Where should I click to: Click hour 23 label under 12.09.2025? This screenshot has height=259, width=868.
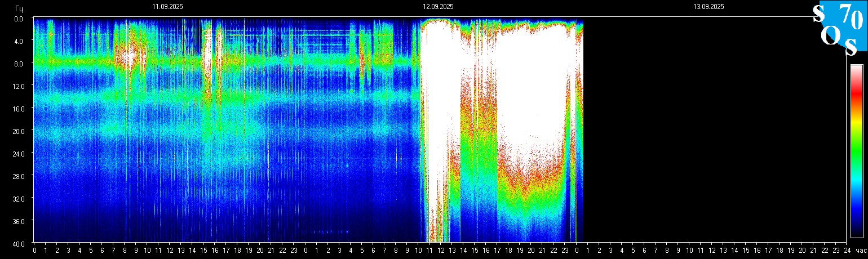565,251
